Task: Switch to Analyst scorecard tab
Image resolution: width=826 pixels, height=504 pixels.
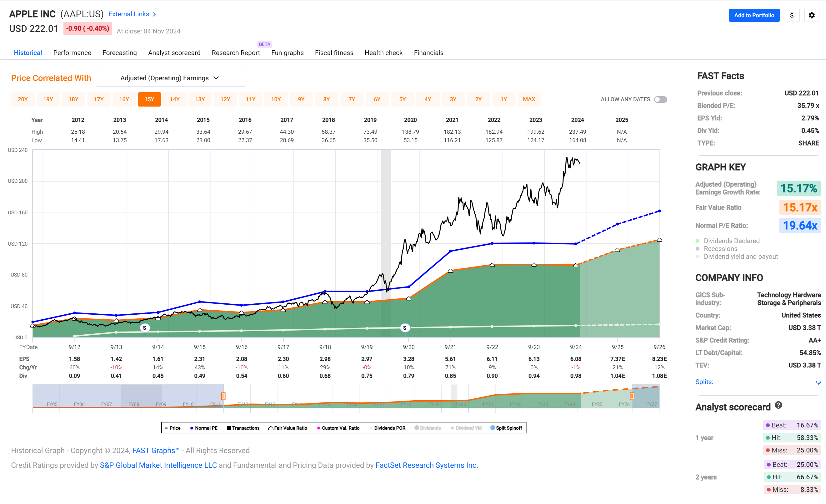Action: coord(174,52)
